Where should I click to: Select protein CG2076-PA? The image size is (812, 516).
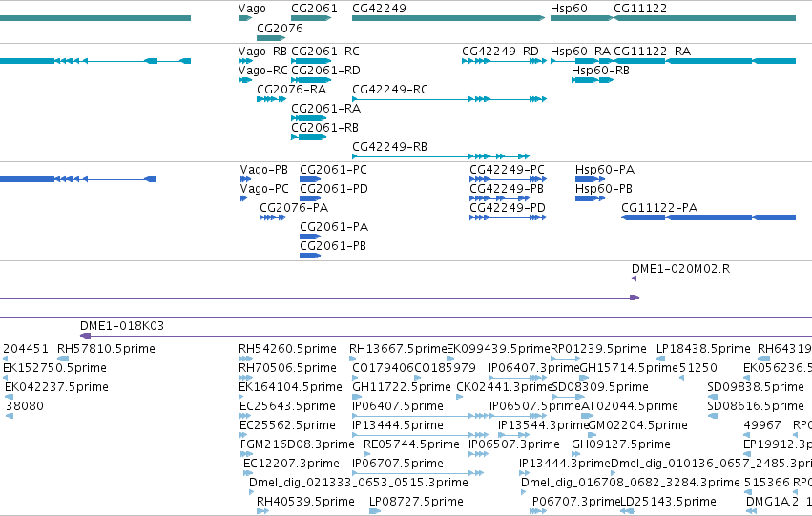tap(294, 208)
